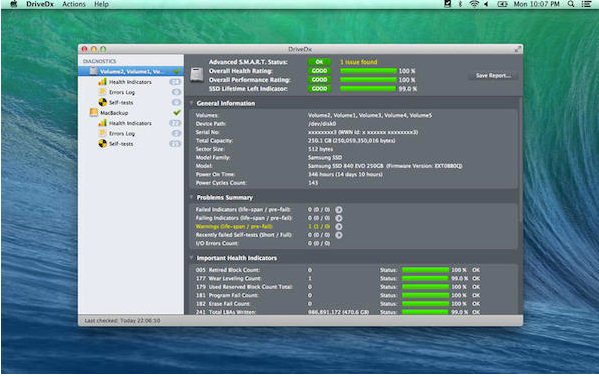Open Health Indicators under MacBackup

click(130, 123)
